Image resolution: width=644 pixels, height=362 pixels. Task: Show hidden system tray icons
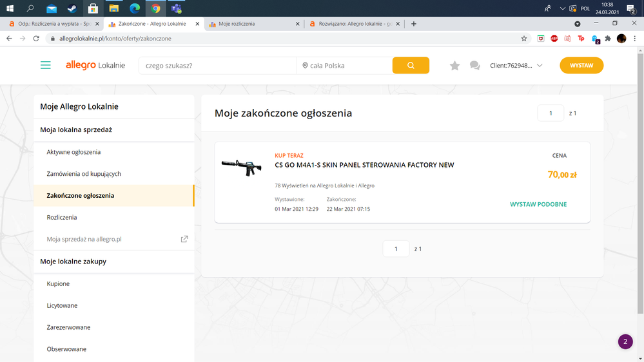point(562,8)
